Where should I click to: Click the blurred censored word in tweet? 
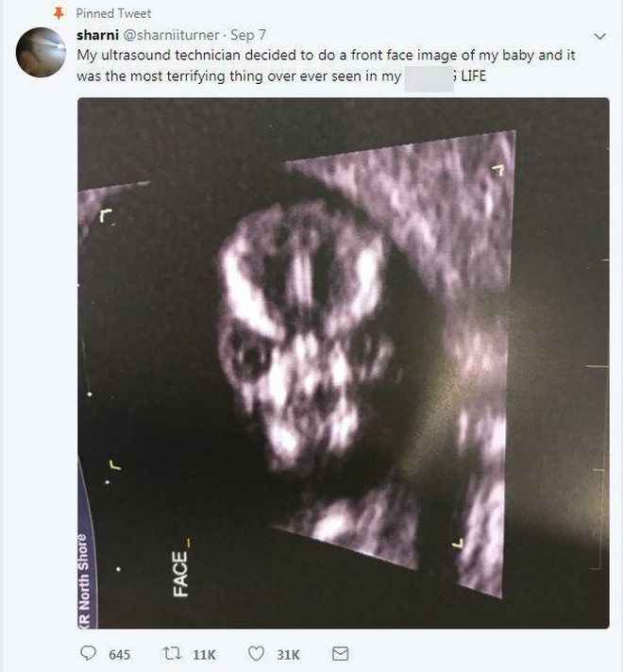click(429, 79)
